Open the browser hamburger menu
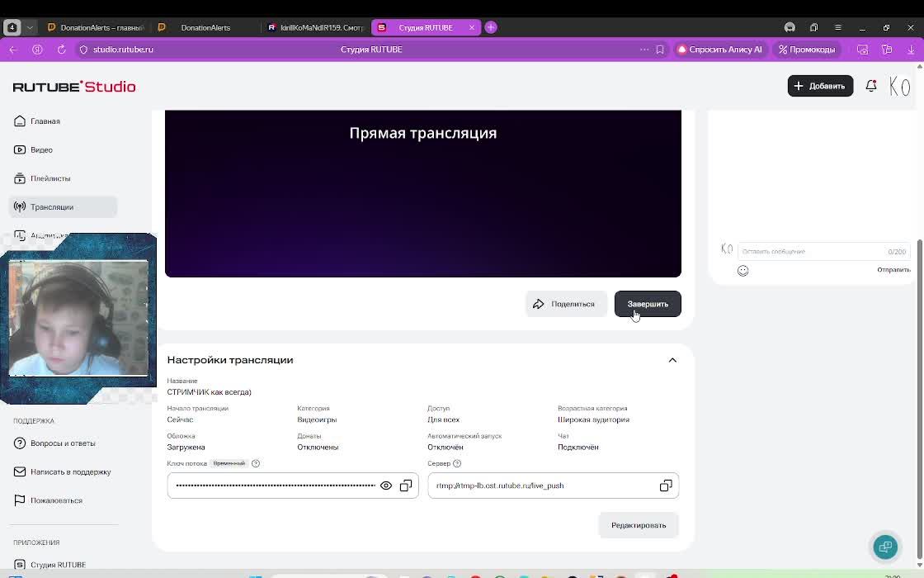 837,28
